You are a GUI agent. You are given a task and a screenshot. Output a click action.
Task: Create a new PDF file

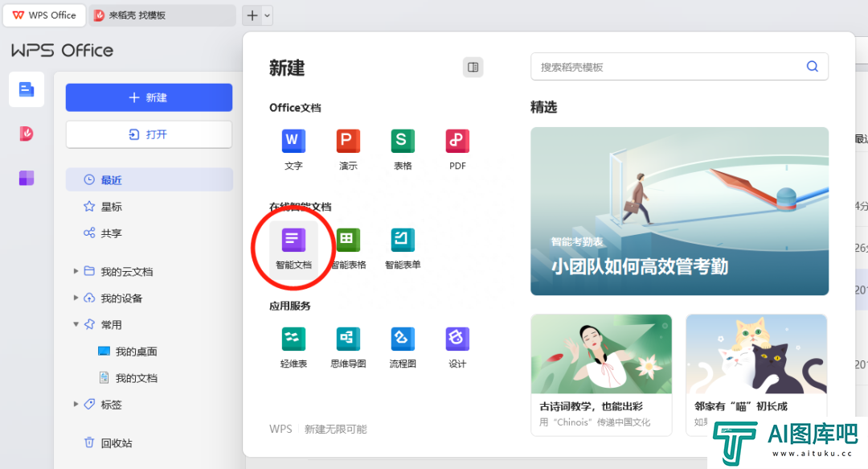coord(457,149)
